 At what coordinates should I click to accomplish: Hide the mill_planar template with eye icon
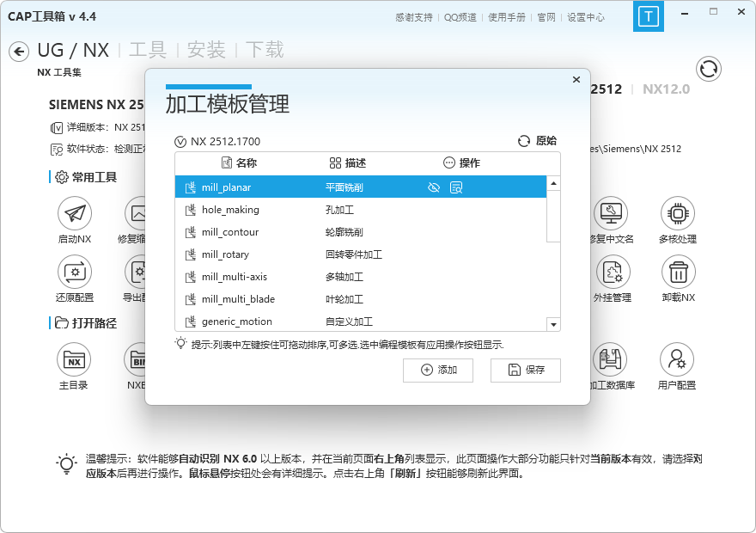(x=434, y=187)
